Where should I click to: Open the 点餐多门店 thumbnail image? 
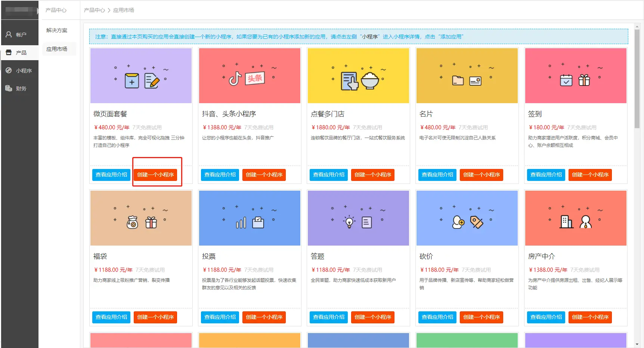click(x=358, y=76)
